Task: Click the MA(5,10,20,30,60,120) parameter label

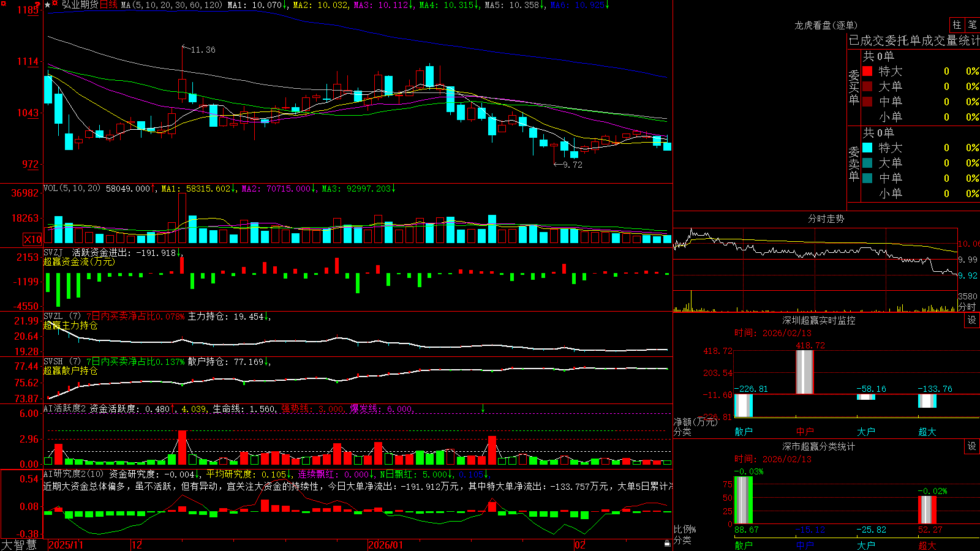Action: pos(171,5)
